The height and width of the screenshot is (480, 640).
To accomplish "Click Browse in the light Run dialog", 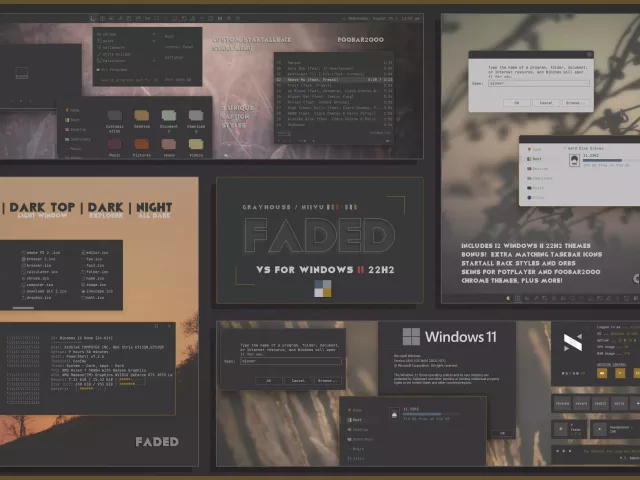I will (x=576, y=103).
